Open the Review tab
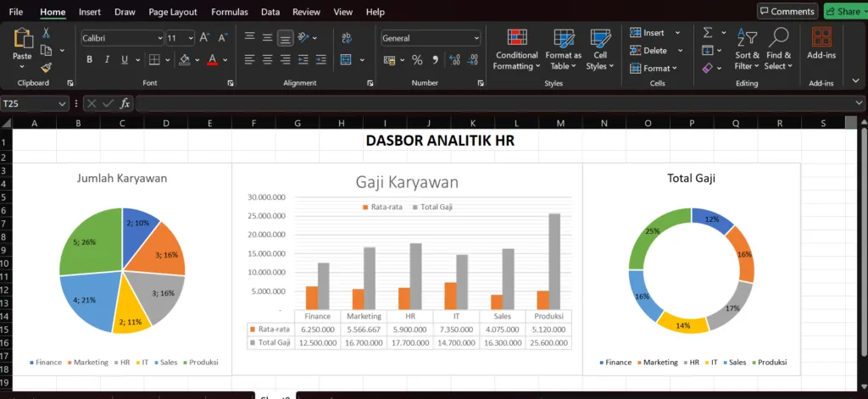This screenshot has height=399, width=868. coord(307,12)
